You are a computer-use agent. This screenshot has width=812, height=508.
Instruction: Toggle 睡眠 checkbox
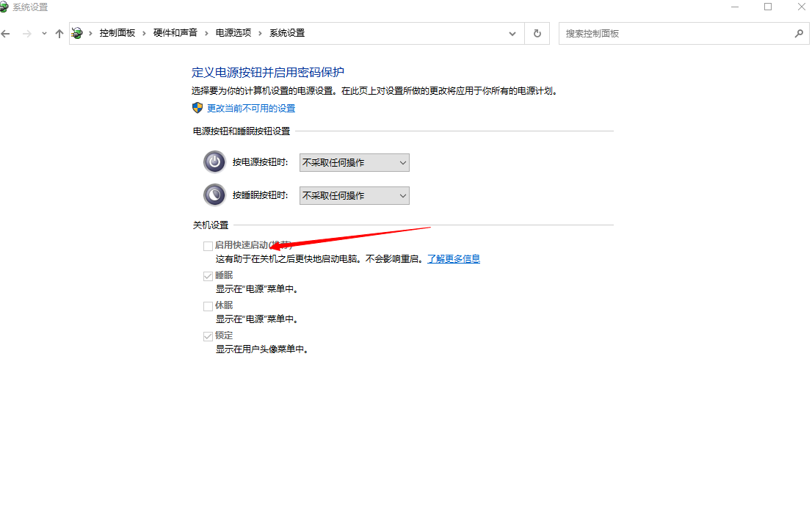point(208,276)
